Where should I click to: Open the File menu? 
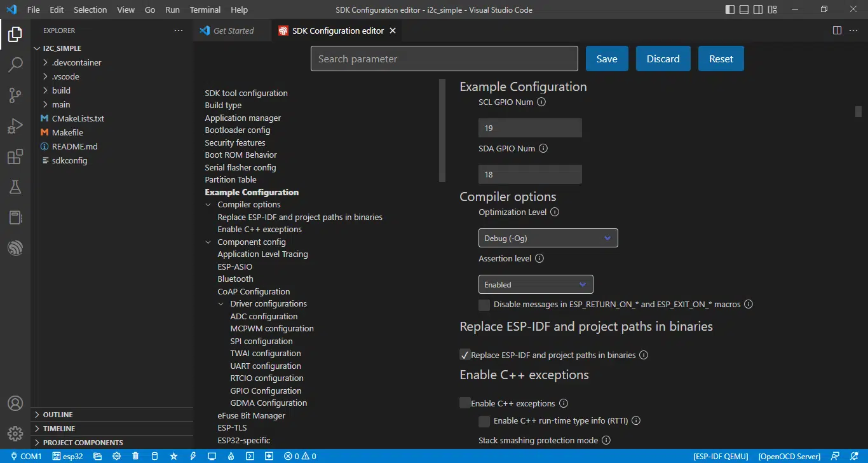tap(33, 10)
